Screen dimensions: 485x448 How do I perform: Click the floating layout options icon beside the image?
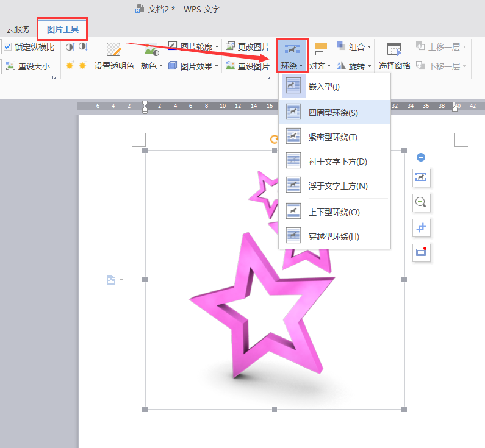pyautogui.click(x=421, y=177)
